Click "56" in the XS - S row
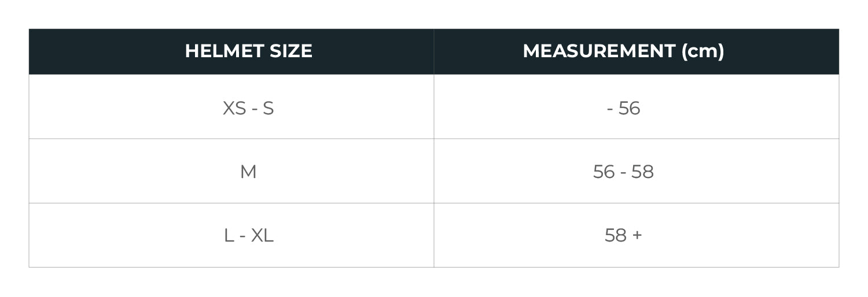Viewport: 868px width, 297px height. 629,108
